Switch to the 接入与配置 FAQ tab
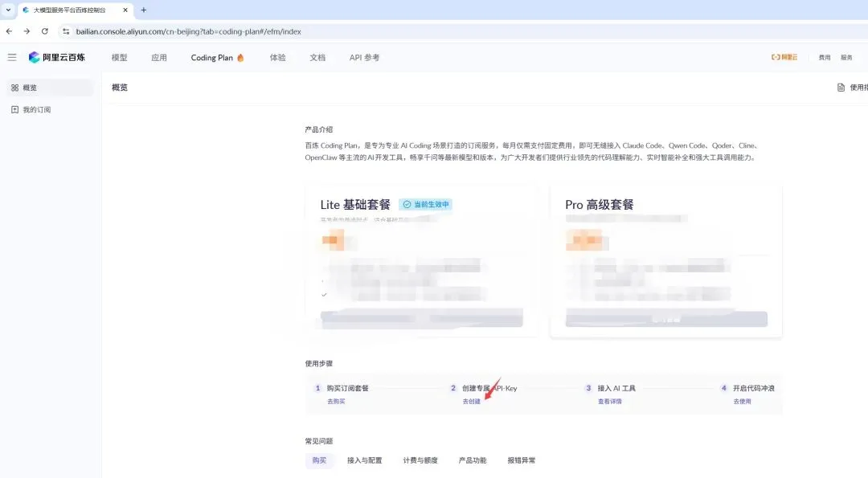The width and height of the screenshot is (868, 478). (364, 460)
